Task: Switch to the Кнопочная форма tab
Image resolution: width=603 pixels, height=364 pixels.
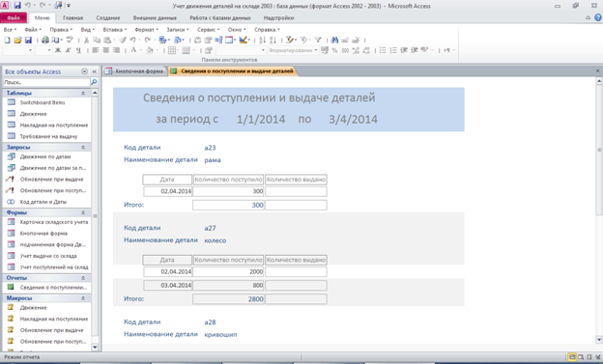Action: (134, 71)
